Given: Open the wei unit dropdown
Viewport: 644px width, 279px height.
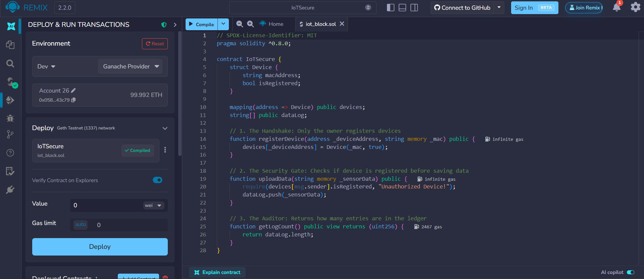Looking at the screenshot, I should point(153,205).
